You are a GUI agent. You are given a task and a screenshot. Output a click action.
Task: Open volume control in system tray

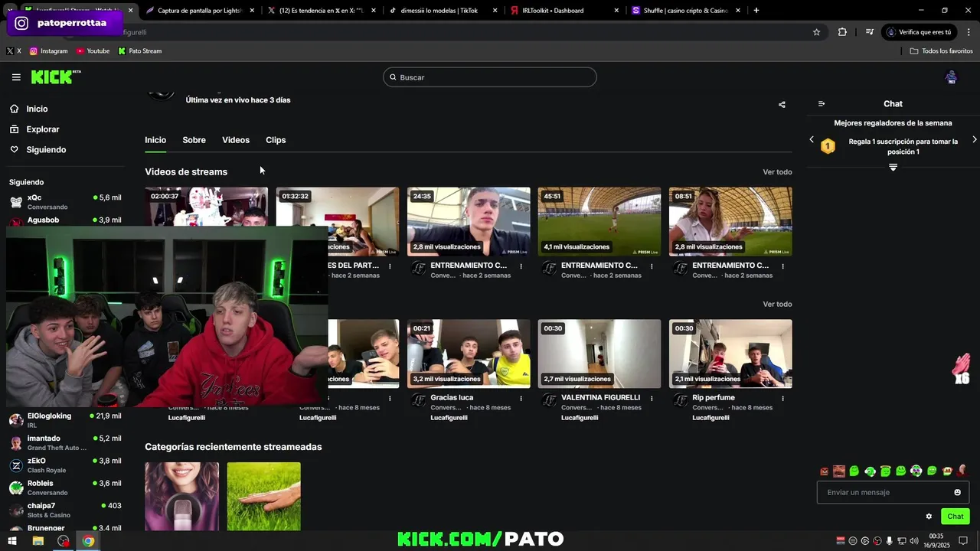[914, 541]
